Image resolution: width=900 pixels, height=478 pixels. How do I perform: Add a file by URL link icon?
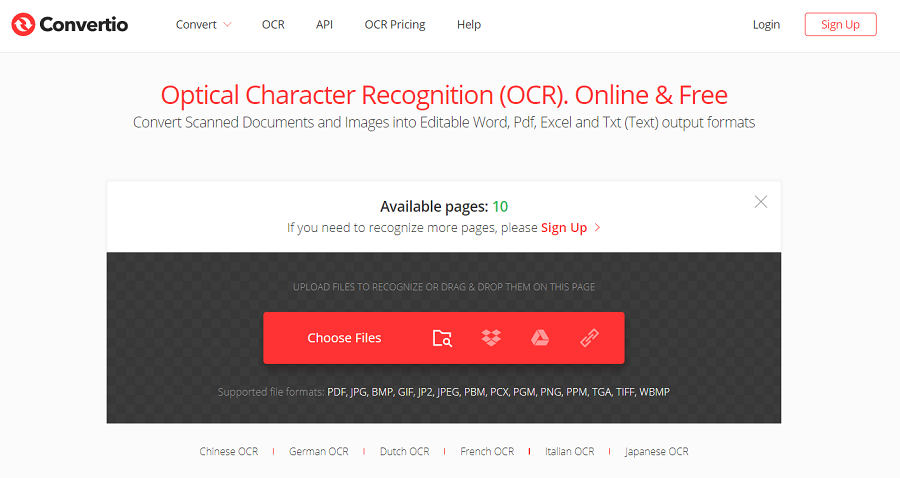pyautogui.click(x=589, y=338)
